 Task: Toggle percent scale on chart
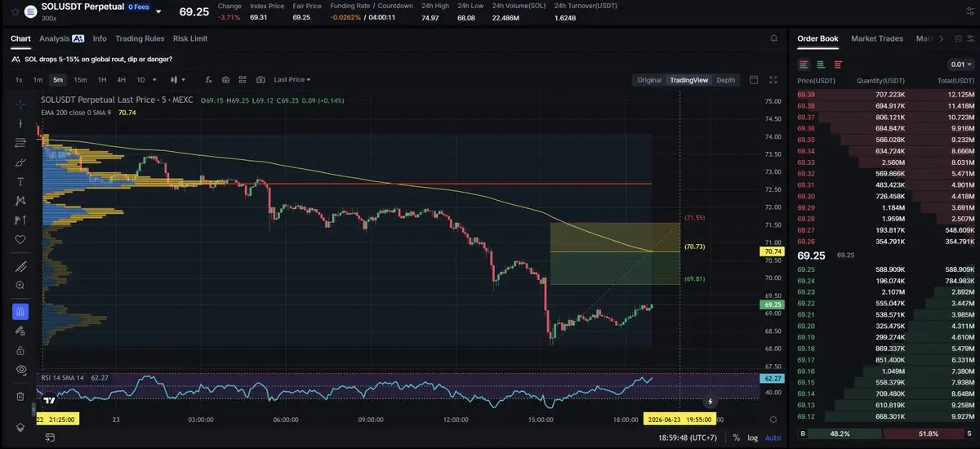tap(736, 438)
